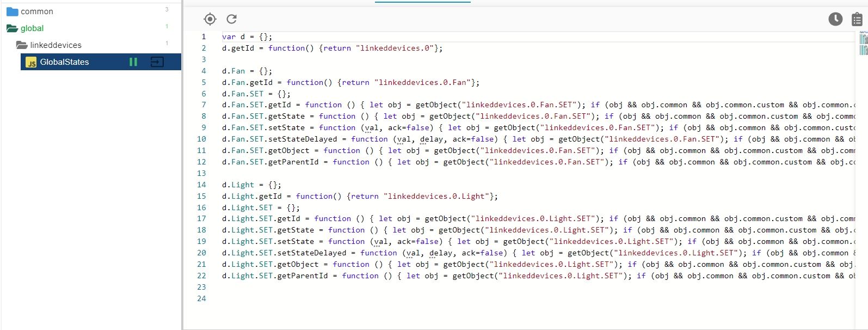Click the 'd.Light.SET.getState' line
The height and width of the screenshot is (330, 868).
(x=538, y=230)
